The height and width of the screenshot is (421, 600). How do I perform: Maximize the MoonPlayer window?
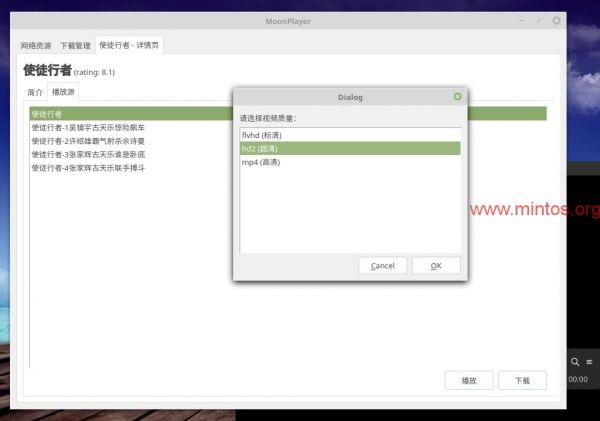[x=539, y=20]
